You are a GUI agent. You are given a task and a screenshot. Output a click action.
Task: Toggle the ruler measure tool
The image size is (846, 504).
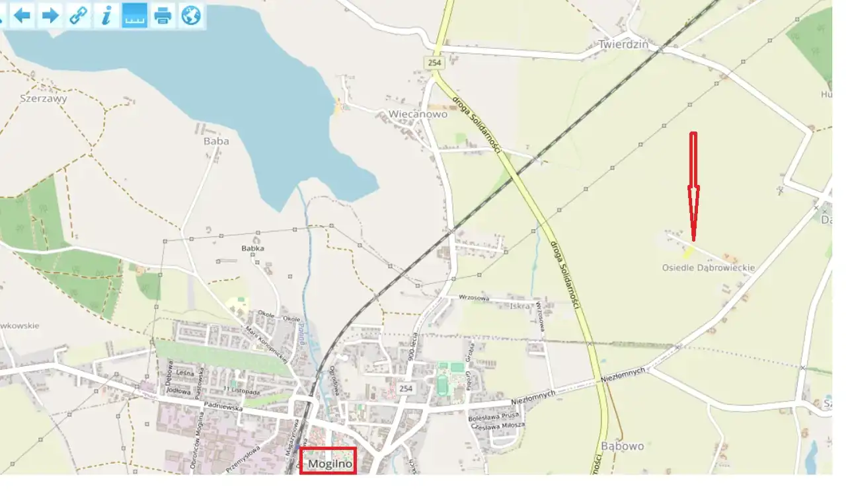[x=135, y=15]
